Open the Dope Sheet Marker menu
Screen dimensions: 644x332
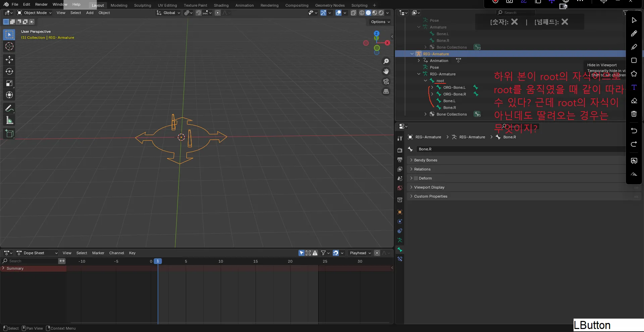click(x=98, y=253)
